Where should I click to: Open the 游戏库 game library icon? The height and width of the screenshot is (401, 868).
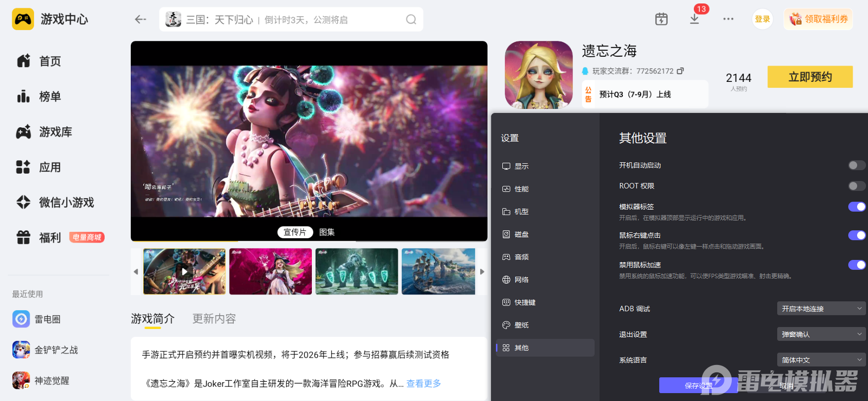(x=23, y=132)
